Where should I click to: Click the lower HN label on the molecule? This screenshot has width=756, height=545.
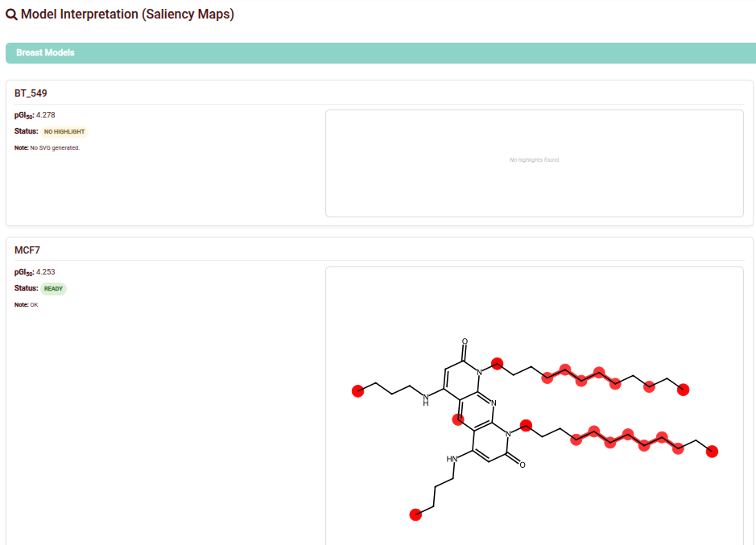click(452, 459)
